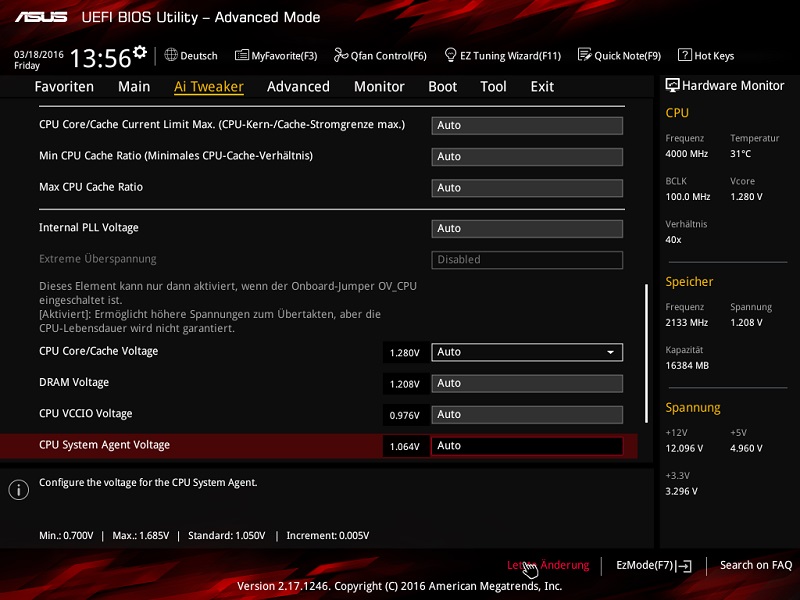Viewport: 800px width, 600px height.
Task: Open the Exit tab
Action: [542, 87]
